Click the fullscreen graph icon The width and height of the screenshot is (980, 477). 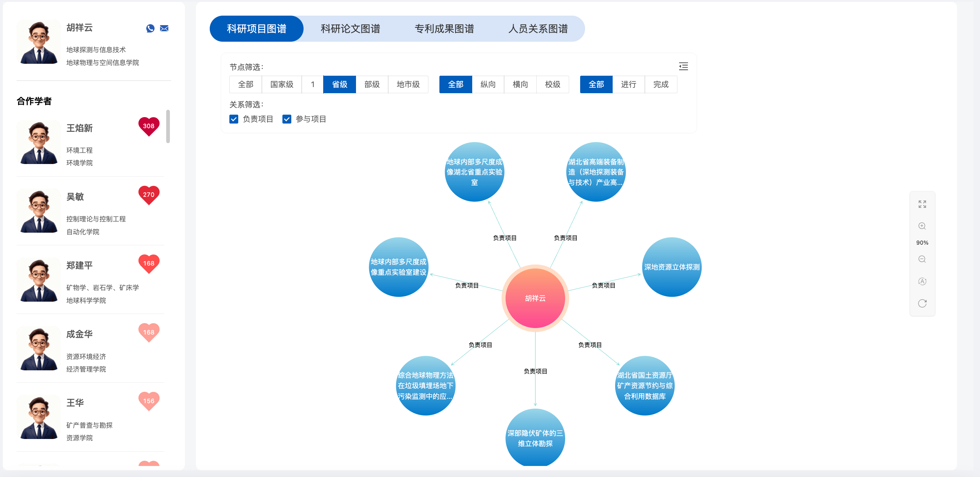[922, 204]
